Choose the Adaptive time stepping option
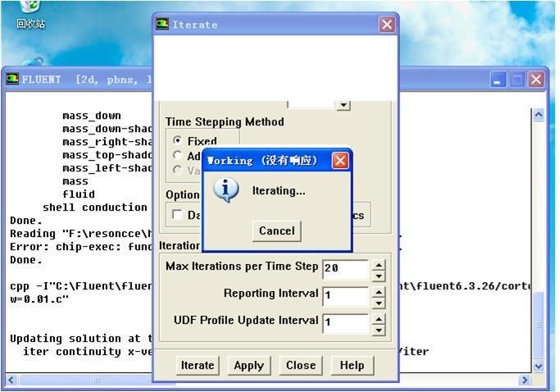The image size is (560, 392). (x=177, y=155)
